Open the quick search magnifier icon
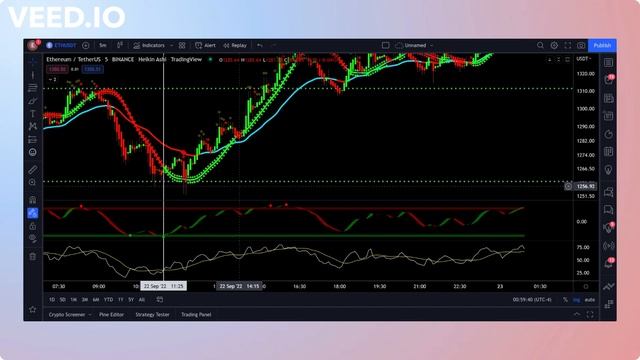 [540, 45]
